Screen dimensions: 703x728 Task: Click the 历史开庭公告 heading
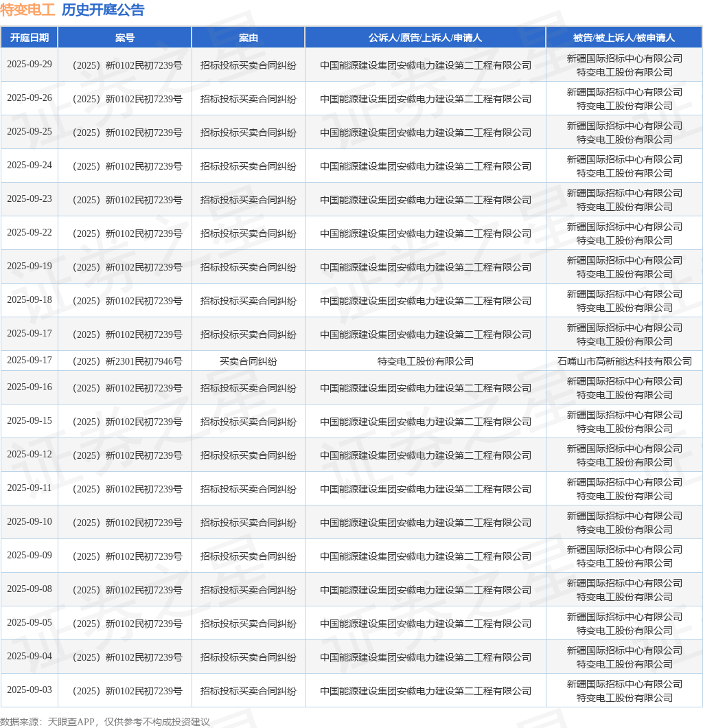103,10
